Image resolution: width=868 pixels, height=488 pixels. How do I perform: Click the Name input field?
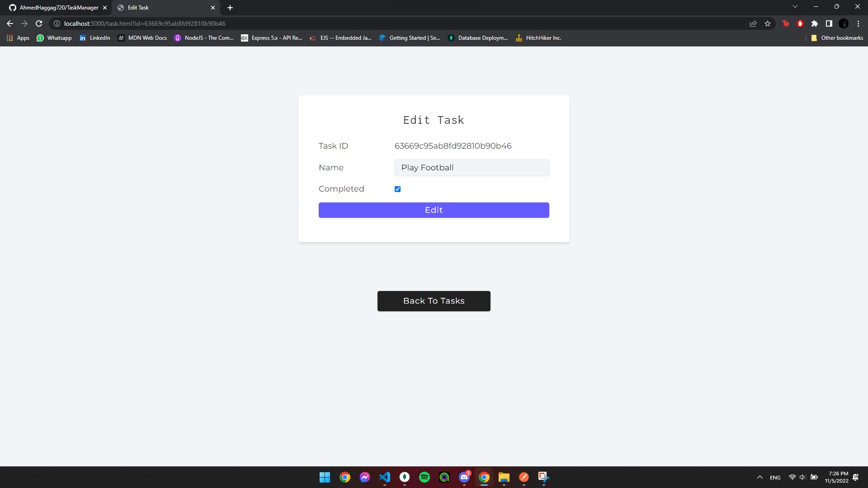click(x=472, y=168)
